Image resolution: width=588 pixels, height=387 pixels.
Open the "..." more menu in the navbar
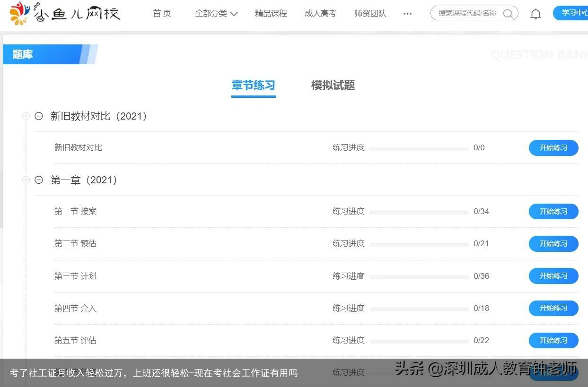(407, 14)
